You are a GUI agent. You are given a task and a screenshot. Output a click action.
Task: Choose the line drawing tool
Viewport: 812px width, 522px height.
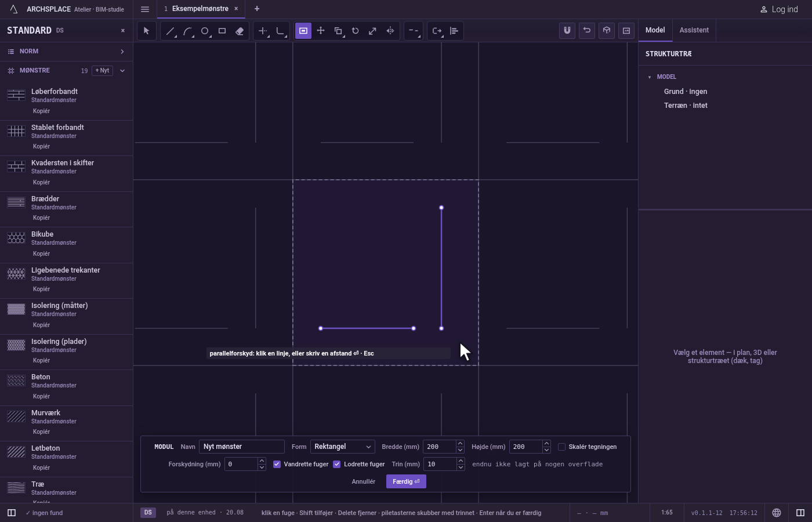(170, 31)
